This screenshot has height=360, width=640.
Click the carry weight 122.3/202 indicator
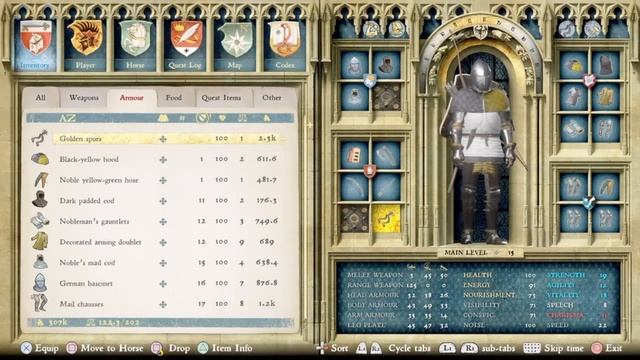114,322
